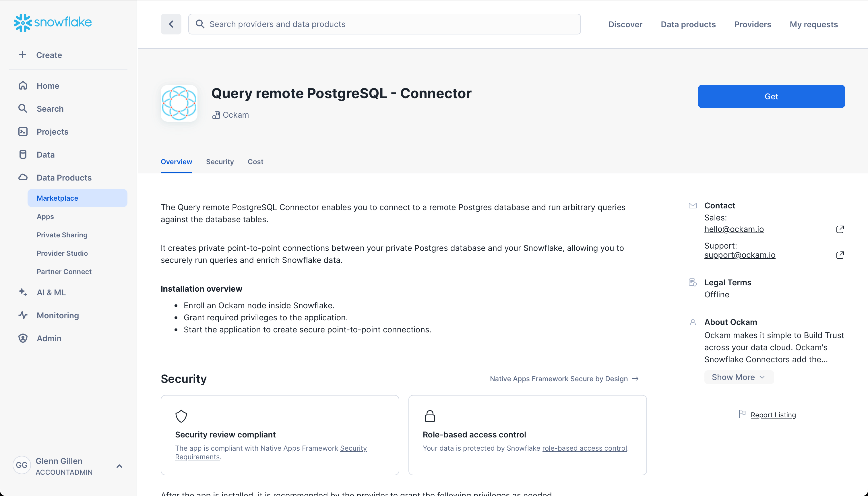Open the external link icon beside hello@ockam.io
Viewport: 868px width, 496px height.
(840, 229)
